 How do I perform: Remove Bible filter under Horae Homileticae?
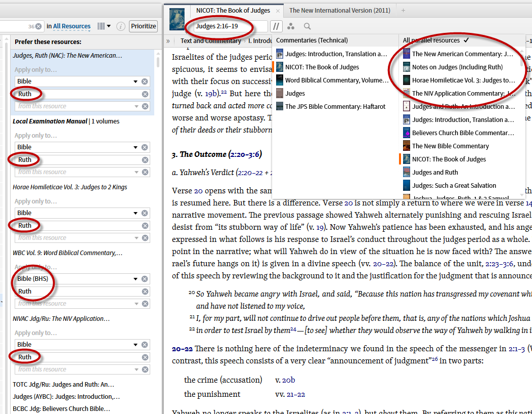coord(145,213)
